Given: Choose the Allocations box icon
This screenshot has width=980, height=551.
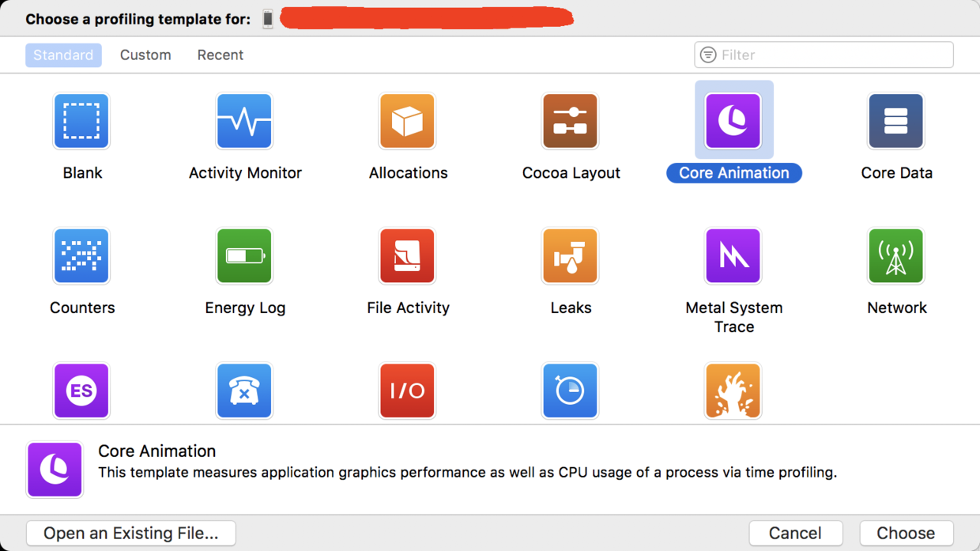Looking at the screenshot, I should coord(407,121).
